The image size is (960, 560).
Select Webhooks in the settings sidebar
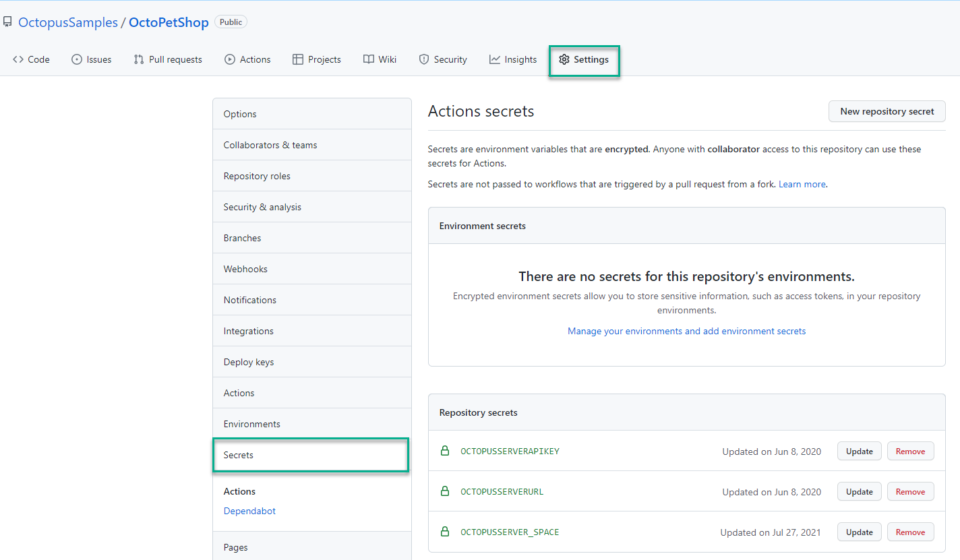click(245, 268)
